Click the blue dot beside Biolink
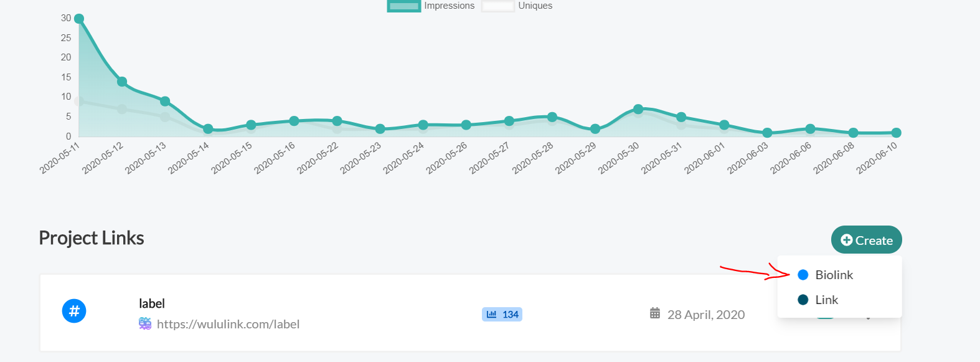Viewport: 980px width, 362px height. [x=803, y=275]
